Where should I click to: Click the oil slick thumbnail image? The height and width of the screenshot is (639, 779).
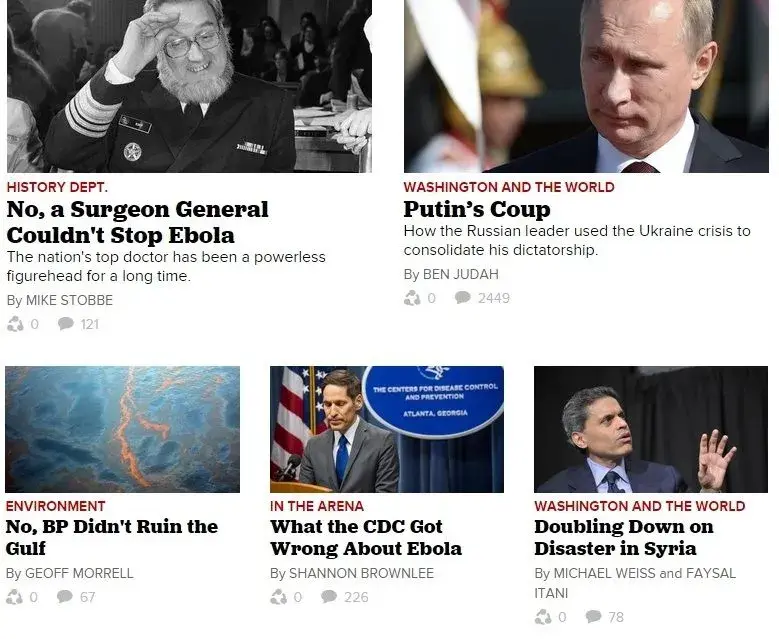pyautogui.click(x=122, y=429)
